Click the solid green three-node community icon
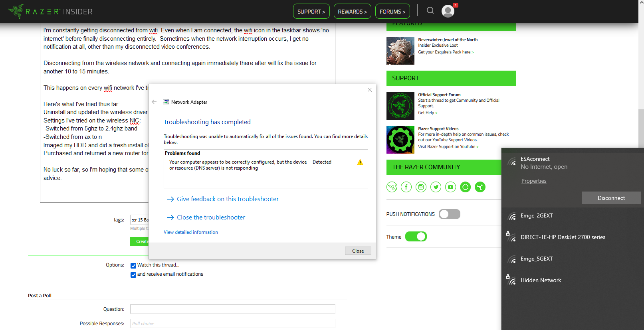The width and height of the screenshot is (644, 330). 480,187
